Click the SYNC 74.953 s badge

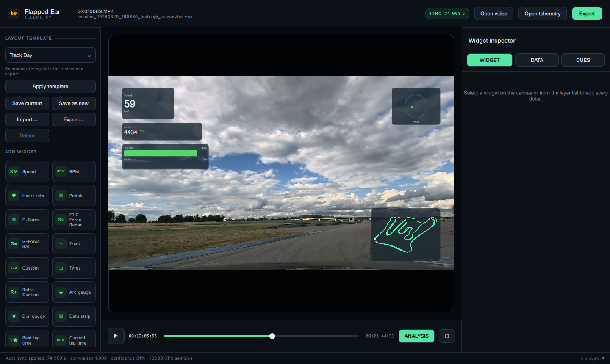tap(447, 14)
